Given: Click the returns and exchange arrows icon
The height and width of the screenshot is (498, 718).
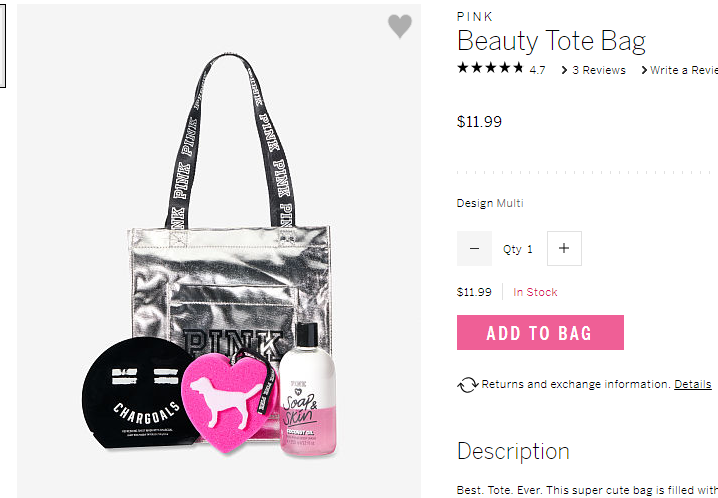Looking at the screenshot, I should pos(468,385).
